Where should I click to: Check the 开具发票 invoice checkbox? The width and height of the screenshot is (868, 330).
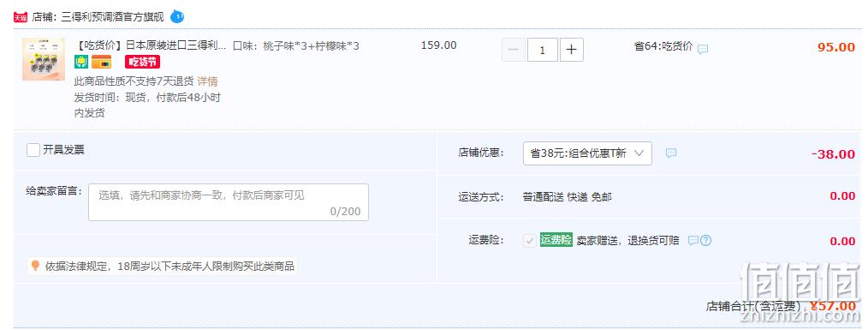[x=33, y=150]
